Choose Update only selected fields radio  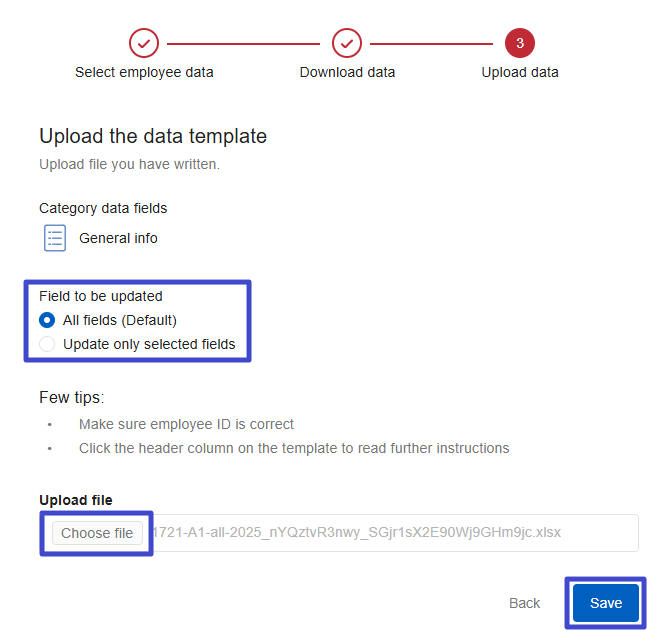tap(47, 344)
